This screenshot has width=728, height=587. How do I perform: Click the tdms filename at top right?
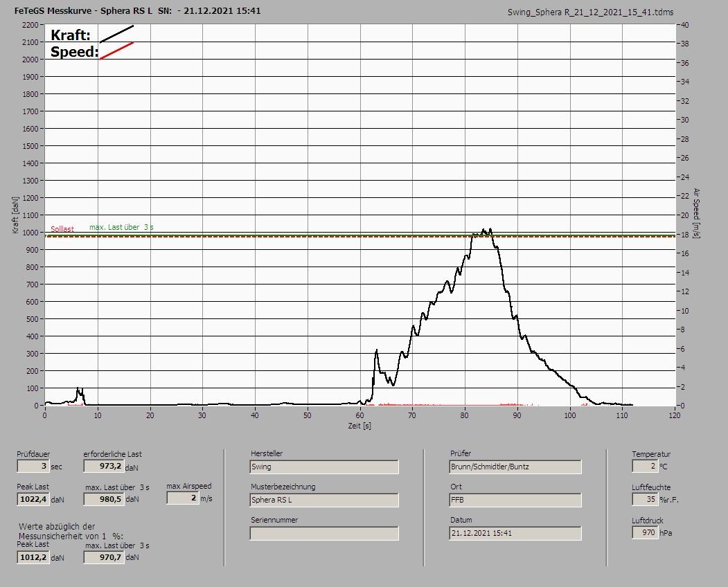click(590, 12)
